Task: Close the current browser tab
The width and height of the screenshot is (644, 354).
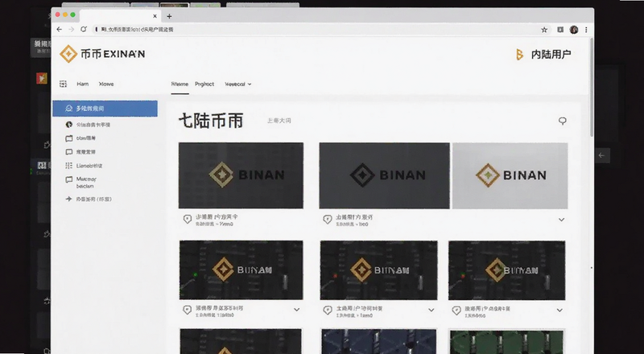Action: [155, 16]
